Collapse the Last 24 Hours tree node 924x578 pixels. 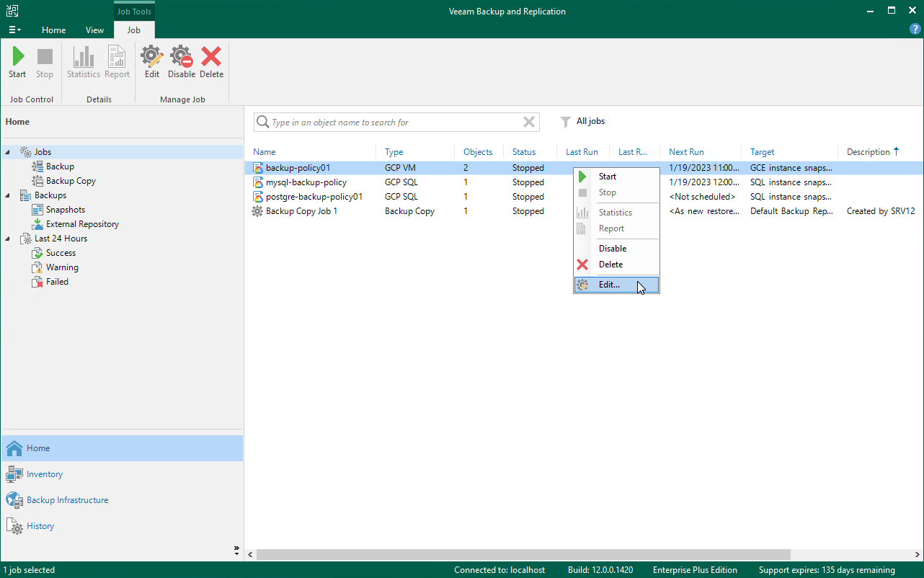click(8, 239)
